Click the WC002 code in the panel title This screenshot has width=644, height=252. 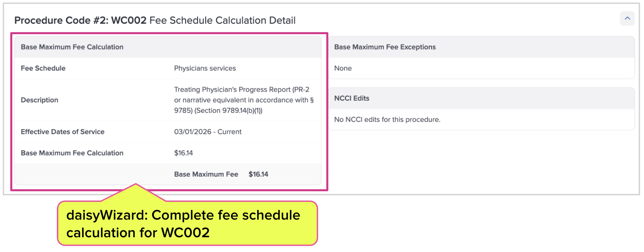(129, 21)
